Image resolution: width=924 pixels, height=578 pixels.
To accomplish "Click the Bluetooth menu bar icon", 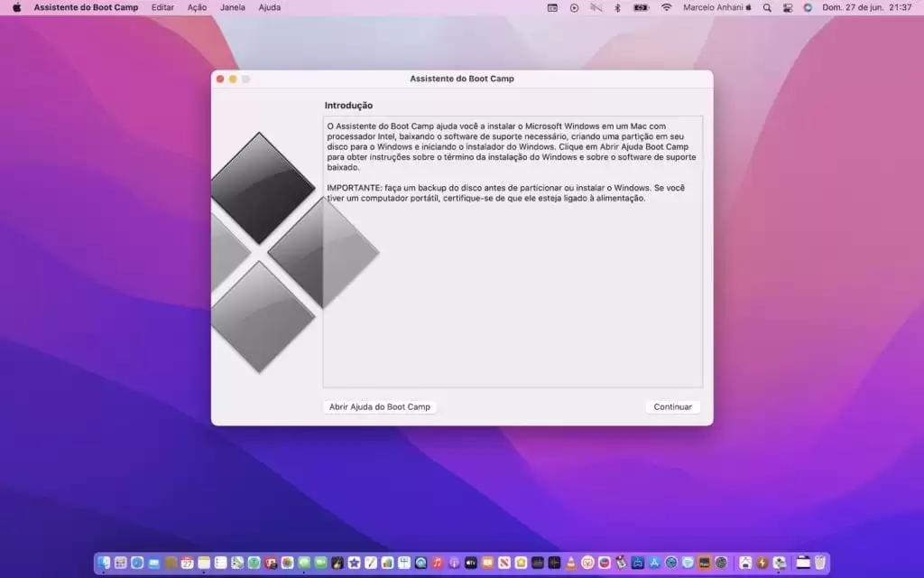I will pyautogui.click(x=617, y=7).
